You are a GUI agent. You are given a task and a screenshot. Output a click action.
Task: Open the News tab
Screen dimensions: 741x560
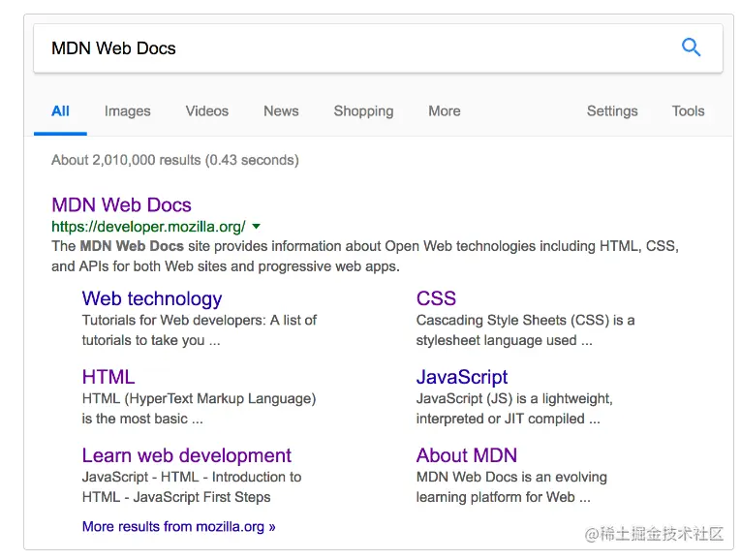281,111
